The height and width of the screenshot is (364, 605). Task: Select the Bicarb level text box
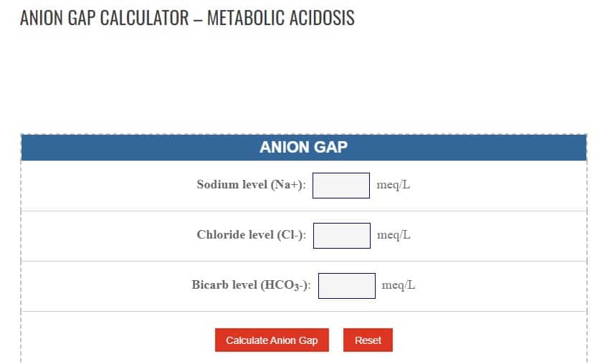tap(347, 286)
